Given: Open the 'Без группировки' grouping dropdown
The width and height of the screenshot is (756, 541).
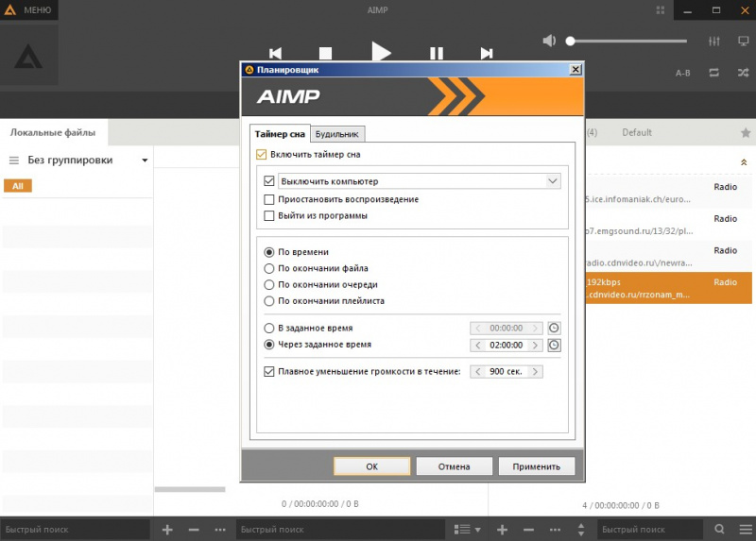Looking at the screenshot, I should (145, 161).
